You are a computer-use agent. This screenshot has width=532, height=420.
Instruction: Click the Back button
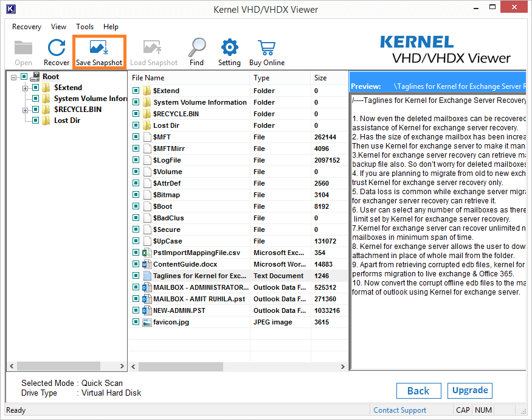click(x=419, y=391)
